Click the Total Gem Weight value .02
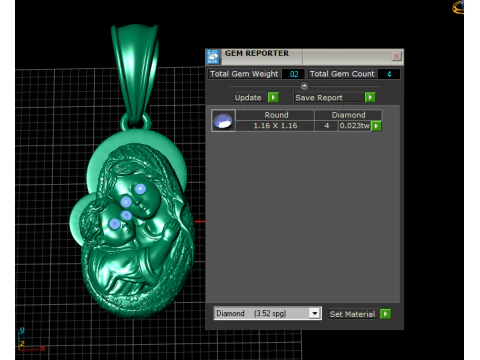 [293, 74]
